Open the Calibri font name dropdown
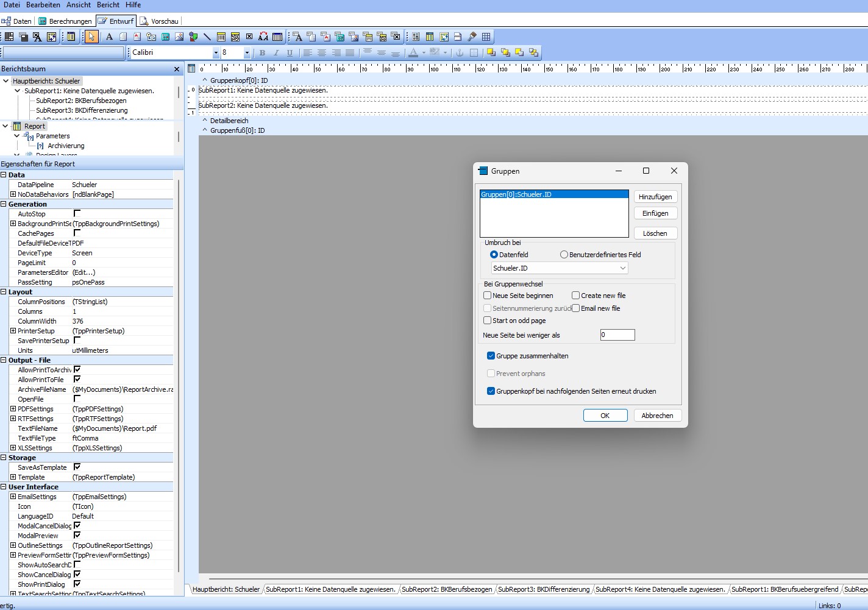Viewport: 868px width, 610px height. [x=216, y=53]
